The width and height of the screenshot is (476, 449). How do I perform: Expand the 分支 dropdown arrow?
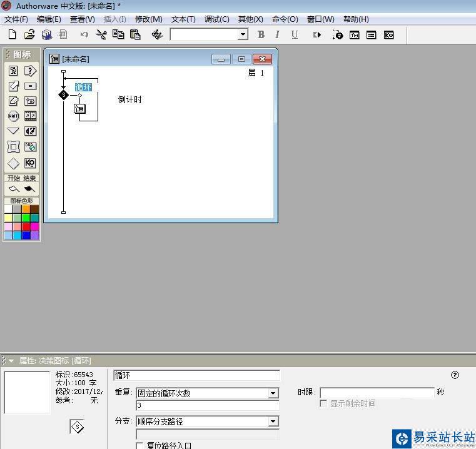pyautogui.click(x=273, y=421)
